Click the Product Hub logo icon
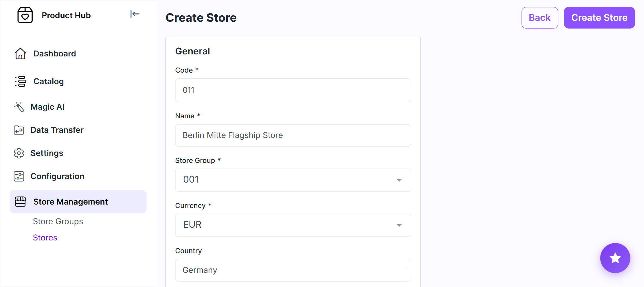Screen dimensions: 644x287 pos(25,15)
